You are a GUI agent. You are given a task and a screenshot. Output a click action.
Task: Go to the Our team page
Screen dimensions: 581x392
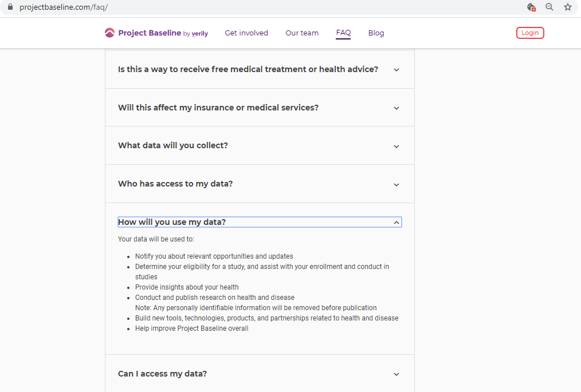(302, 33)
